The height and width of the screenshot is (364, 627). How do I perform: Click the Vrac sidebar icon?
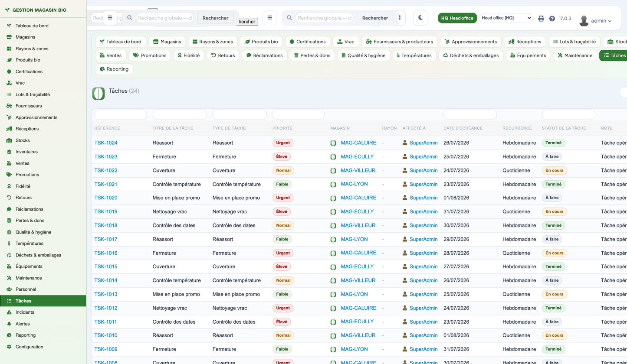point(9,83)
